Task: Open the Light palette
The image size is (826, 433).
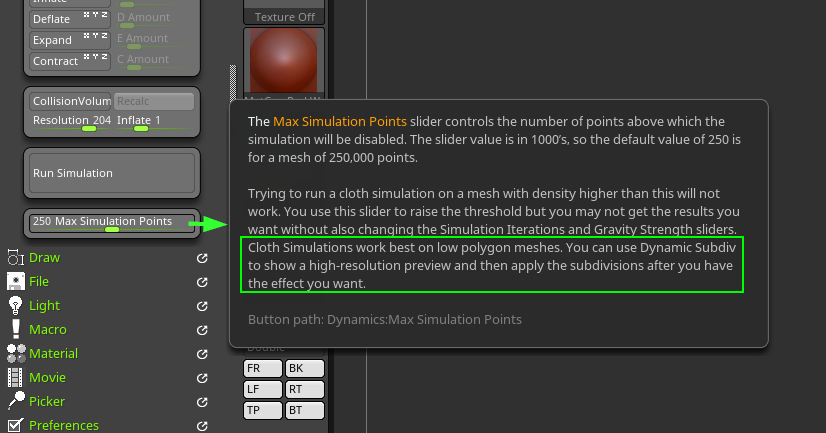Action: point(44,306)
